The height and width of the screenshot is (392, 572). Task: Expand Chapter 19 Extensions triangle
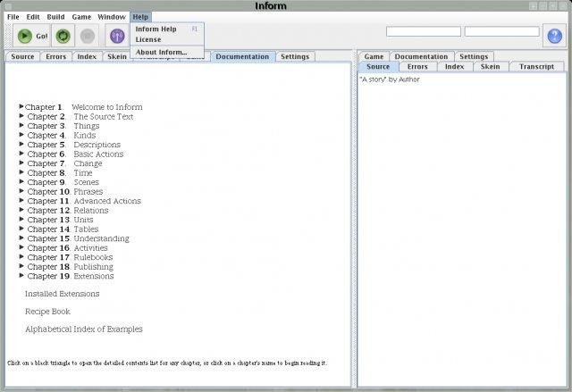[21, 275]
